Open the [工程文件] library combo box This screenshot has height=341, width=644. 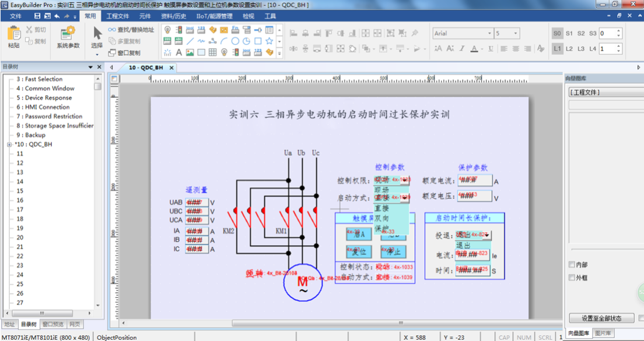coord(606,93)
